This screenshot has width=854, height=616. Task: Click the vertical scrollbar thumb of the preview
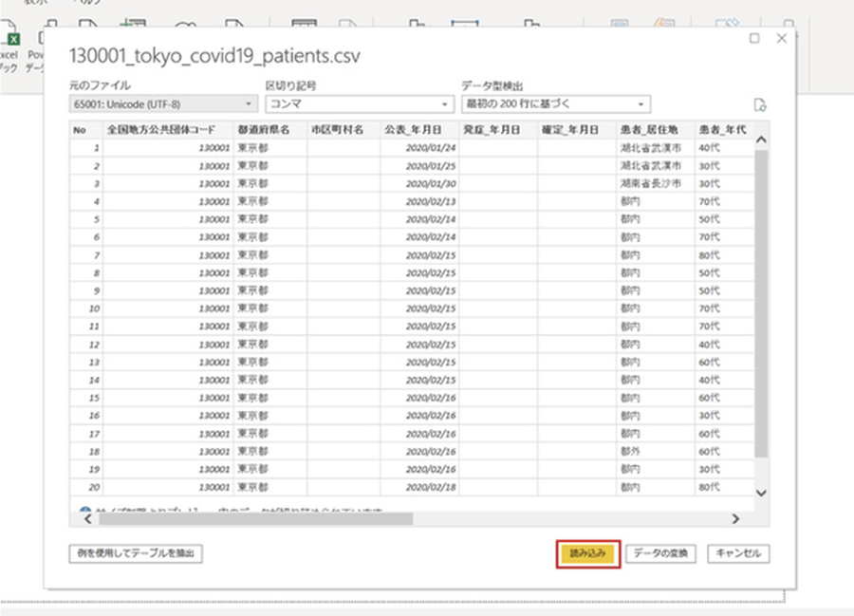[760, 304]
